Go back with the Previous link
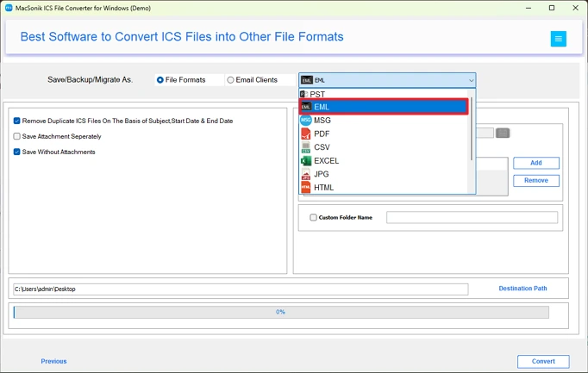The width and height of the screenshot is (588, 373). pyautogui.click(x=53, y=362)
